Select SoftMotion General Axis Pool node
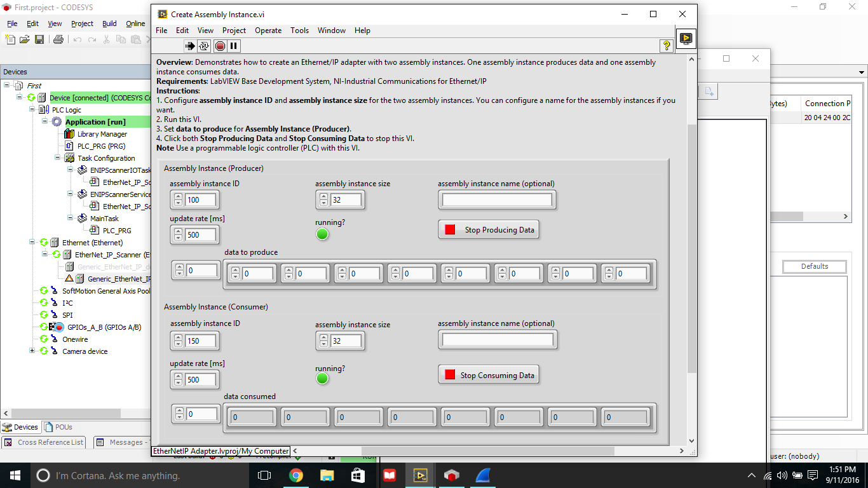This screenshot has height=488, width=868. click(106, 291)
